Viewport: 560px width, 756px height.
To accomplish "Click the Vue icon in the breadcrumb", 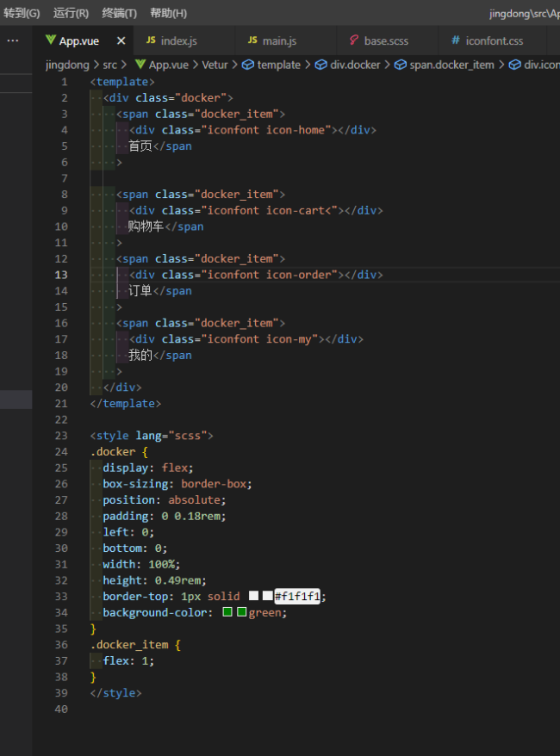I will coord(140,64).
